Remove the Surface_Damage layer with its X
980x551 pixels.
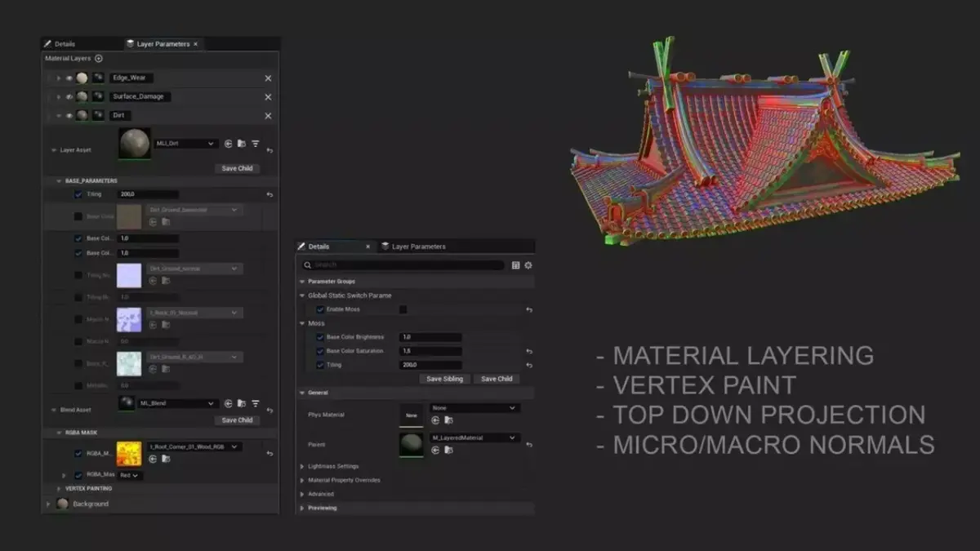tap(268, 97)
